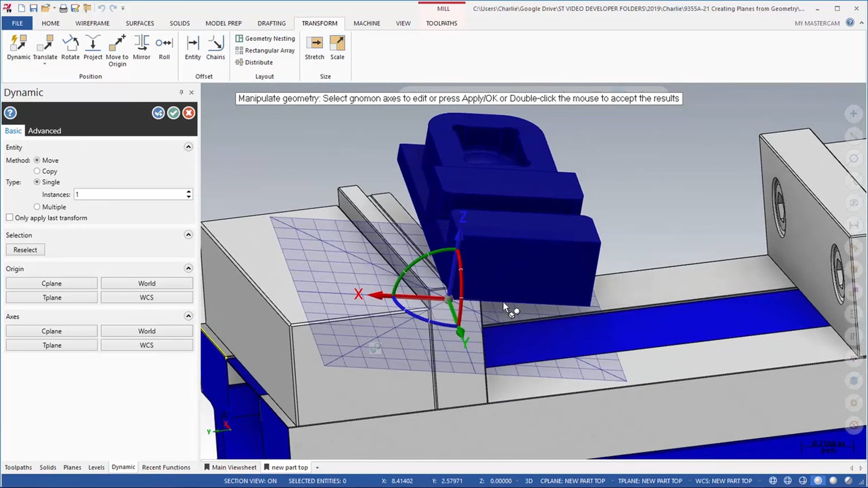868x488 pixels.
Task: Switch to the Advanced tab
Action: [x=43, y=131]
